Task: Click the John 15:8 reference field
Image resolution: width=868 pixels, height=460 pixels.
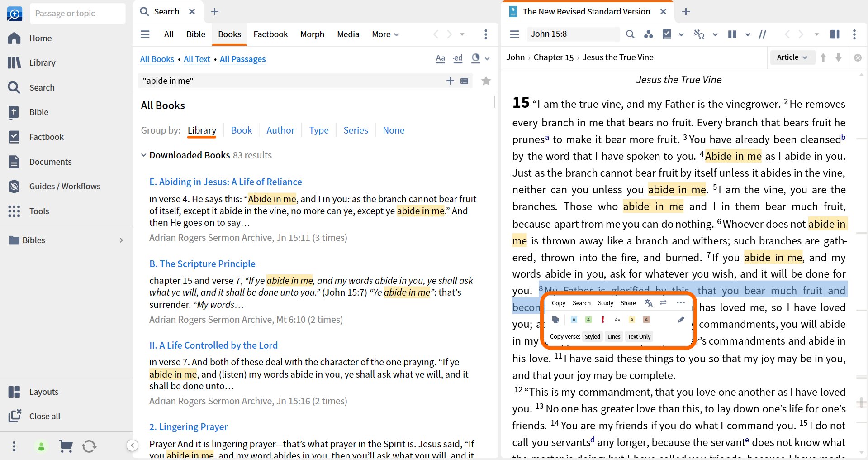Action: 573,34
